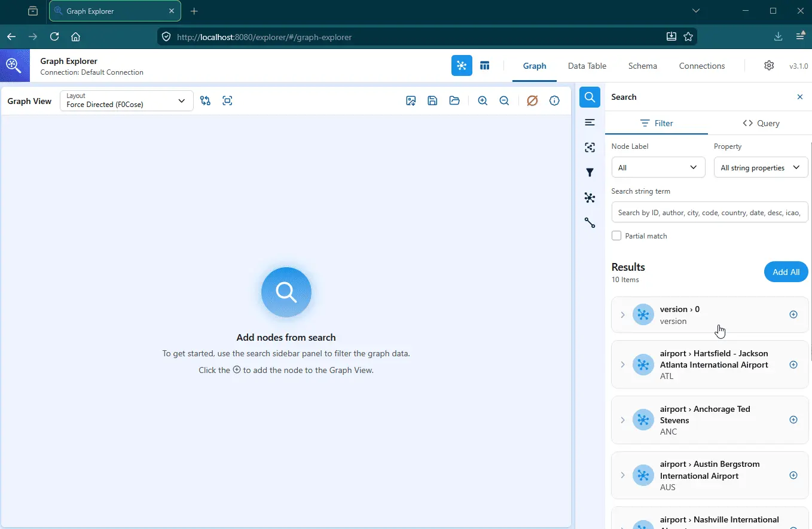Click the ATL airport node icon

643,365
